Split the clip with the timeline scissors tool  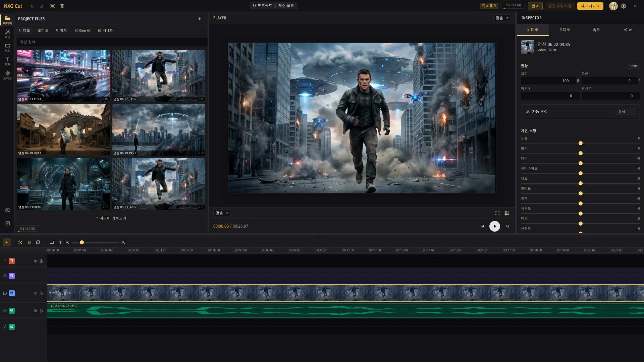point(20,242)
